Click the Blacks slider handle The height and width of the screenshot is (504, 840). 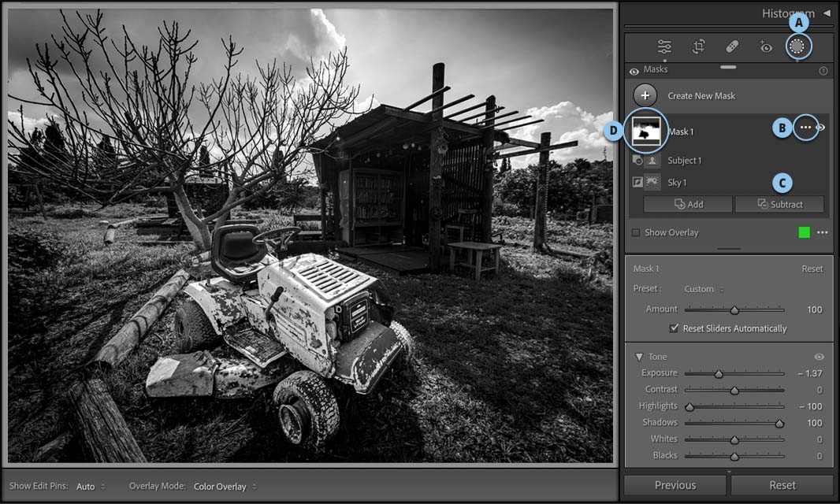[734, 457]
